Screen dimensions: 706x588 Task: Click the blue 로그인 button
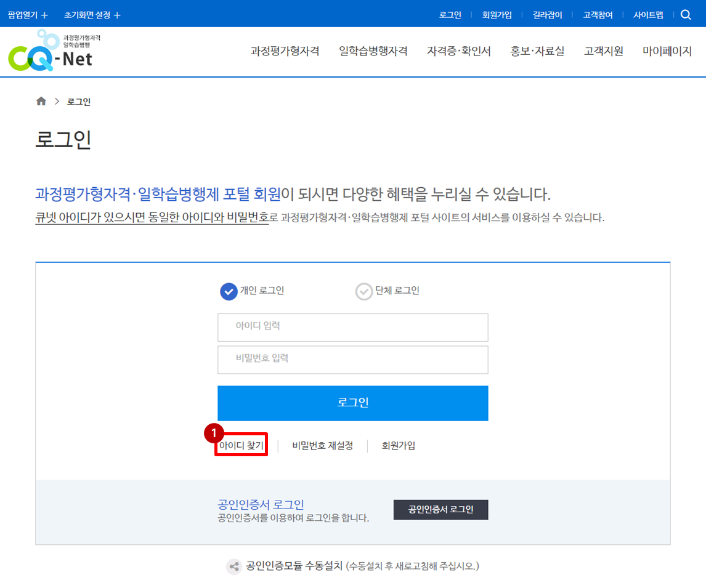(352, 403)
